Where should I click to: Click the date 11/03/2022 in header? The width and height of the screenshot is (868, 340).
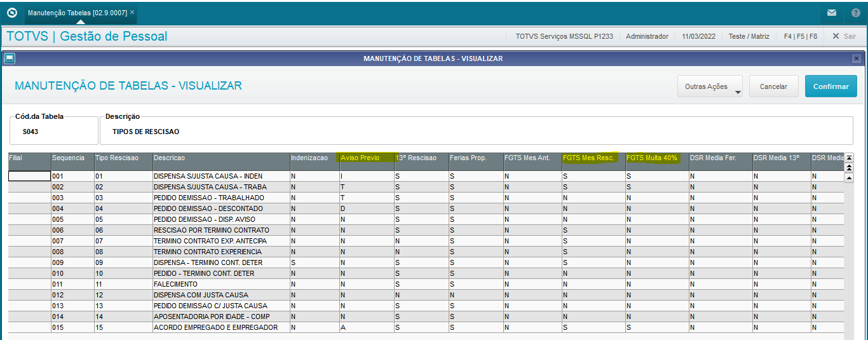698,36
